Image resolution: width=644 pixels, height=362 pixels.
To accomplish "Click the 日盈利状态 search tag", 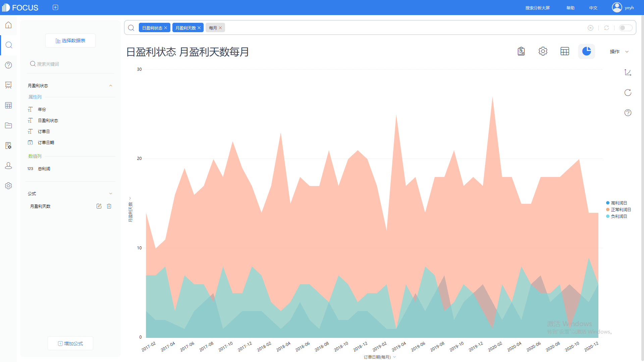I will (x=152, y=28).
